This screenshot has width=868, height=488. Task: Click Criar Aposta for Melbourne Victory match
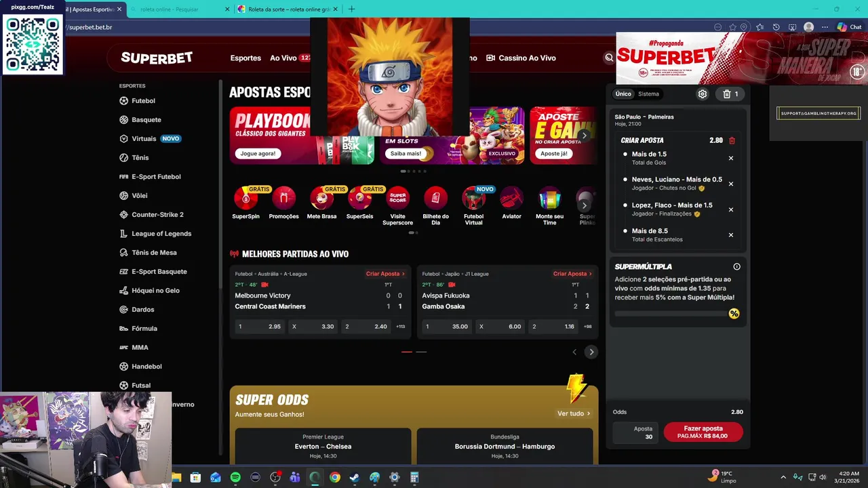pyautogui.click(x=385, y=274)
